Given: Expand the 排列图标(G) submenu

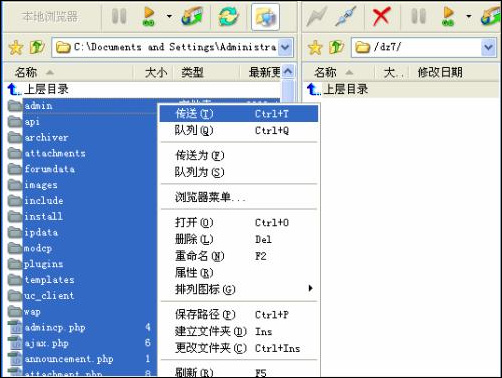Looking at the screenshot, I should 239,289.
